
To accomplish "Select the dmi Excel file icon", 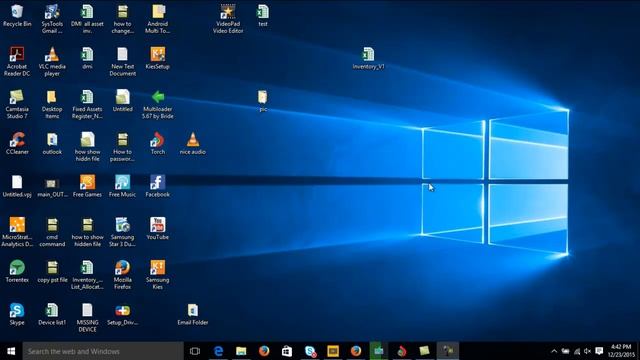I will (87, 58).
